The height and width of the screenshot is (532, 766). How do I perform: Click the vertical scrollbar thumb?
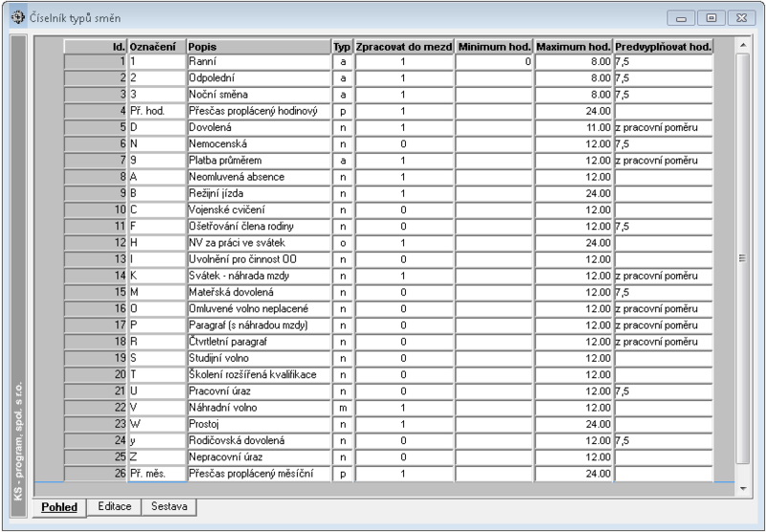click(x=743, y=258)
